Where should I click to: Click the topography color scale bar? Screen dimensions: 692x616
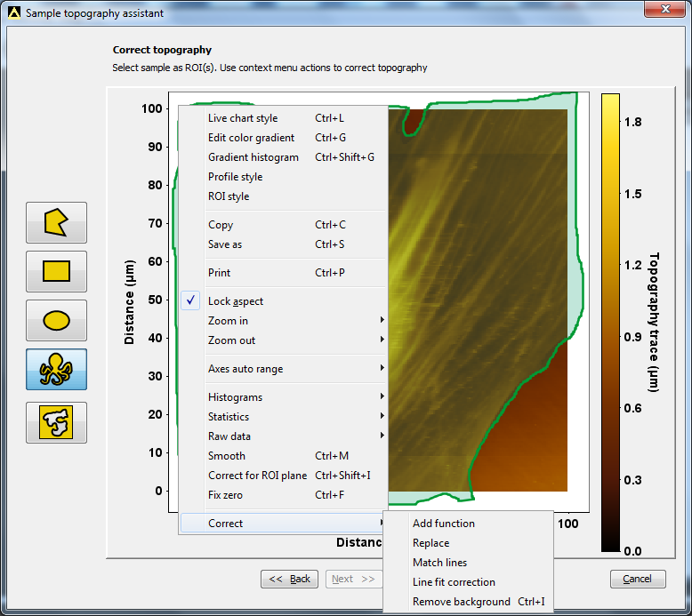click(610, 320)
